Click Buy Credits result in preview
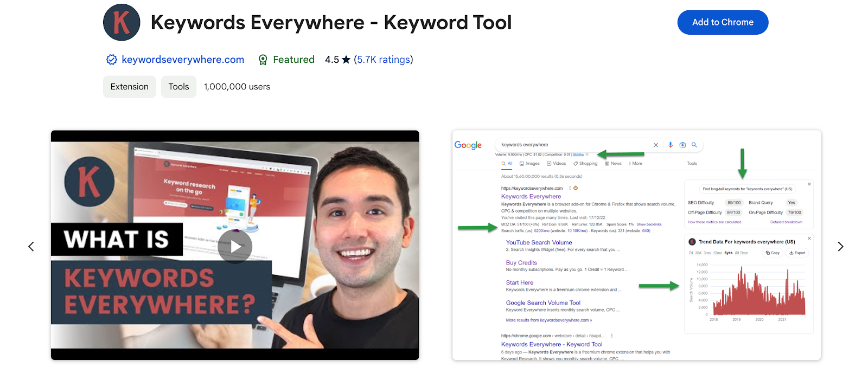 click(x=521, y=262)
